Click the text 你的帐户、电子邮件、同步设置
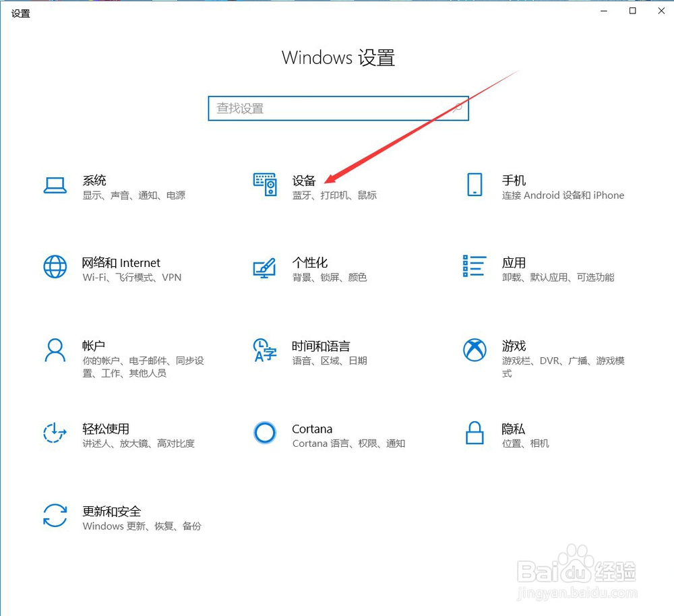Image resolution: width=674 pixels, height=616 pixels. [x=143, y=367]
